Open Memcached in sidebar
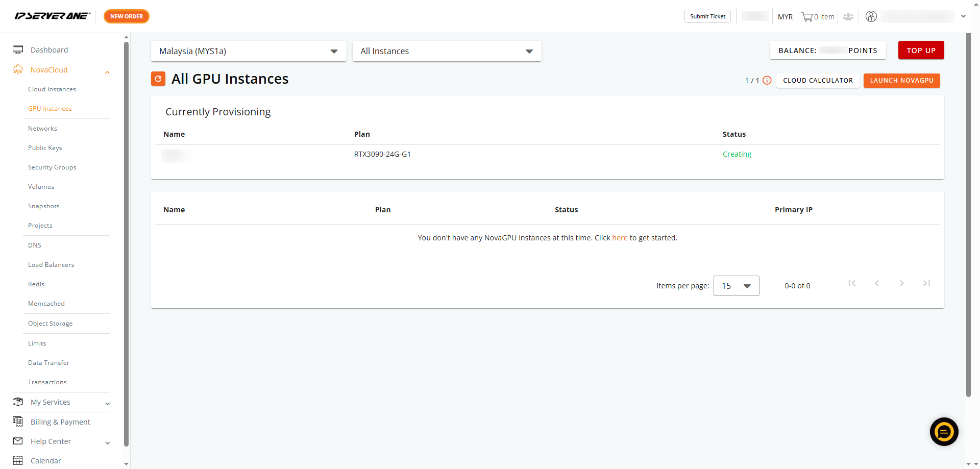Image resolution: width=980 pixels, height=469 pixels. point(46,303)
